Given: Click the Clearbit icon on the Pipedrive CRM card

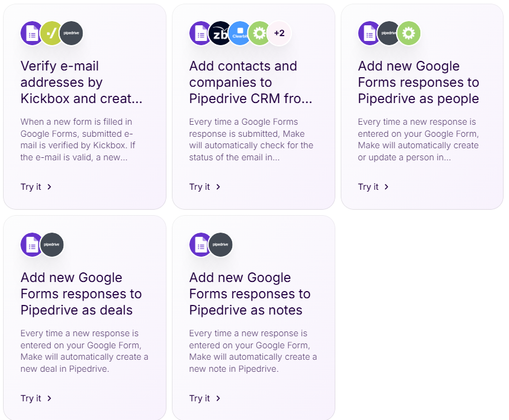Looking at the screenshot, I should pyautogui.click(x=240, y=33).
